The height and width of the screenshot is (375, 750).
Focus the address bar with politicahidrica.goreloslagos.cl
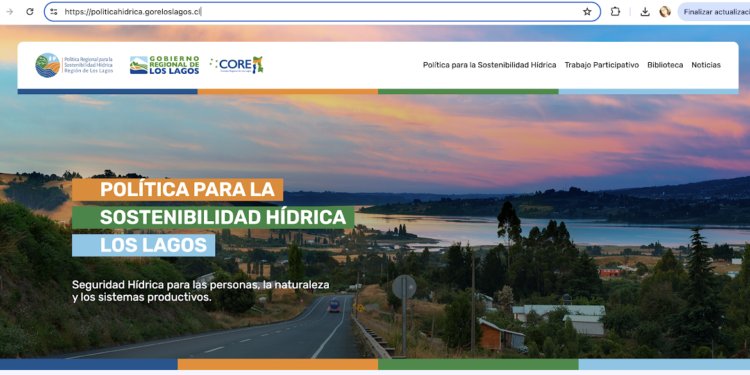point(322,12)
